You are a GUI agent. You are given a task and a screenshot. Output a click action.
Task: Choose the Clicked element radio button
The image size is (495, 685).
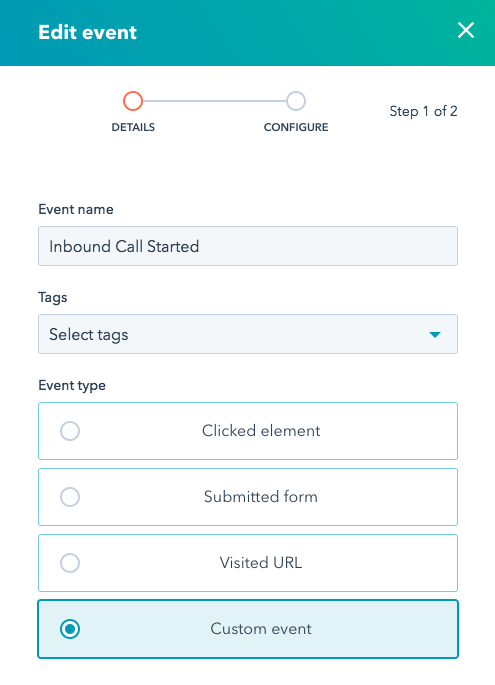pyautogui.click(x=70, y=431)
